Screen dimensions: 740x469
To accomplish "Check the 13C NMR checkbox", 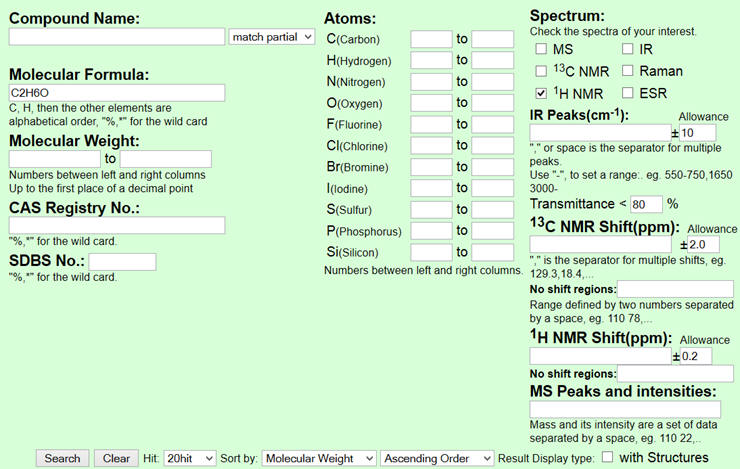I will pos(541,71).
